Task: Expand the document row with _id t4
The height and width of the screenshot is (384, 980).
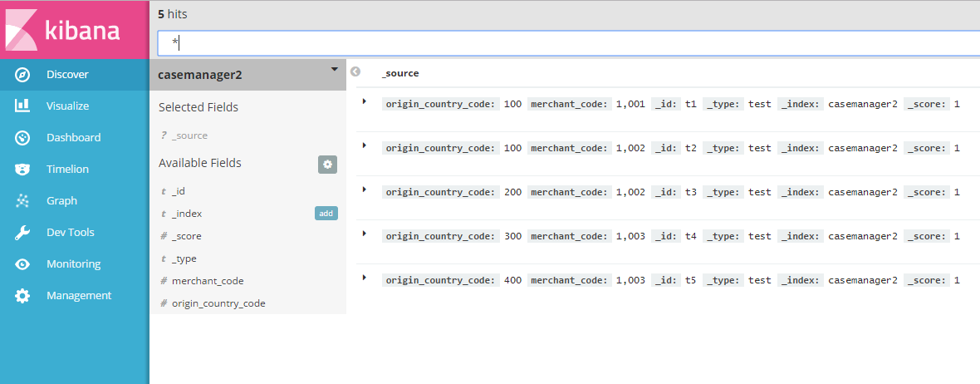Action: (x=365, y=233)
